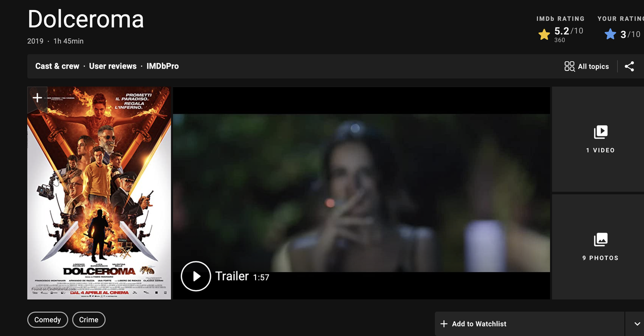Click the 1h 45min runtime text
This screenshot has height=336, width=644.
click(68, 41)
